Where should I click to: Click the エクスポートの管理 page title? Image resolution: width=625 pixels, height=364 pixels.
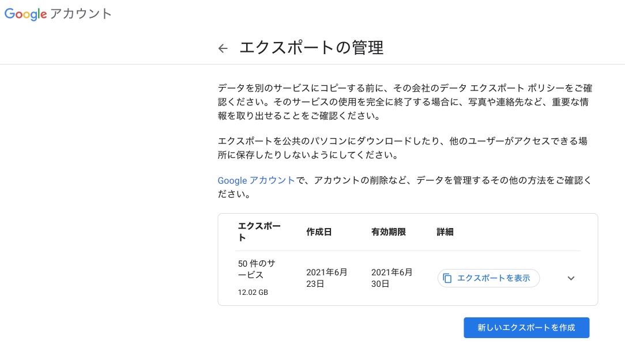point(311,48)
